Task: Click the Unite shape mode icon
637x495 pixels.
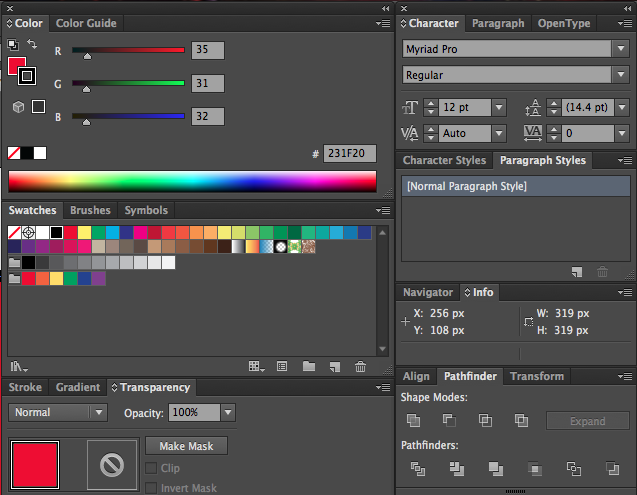Action: tap(415, 421)
